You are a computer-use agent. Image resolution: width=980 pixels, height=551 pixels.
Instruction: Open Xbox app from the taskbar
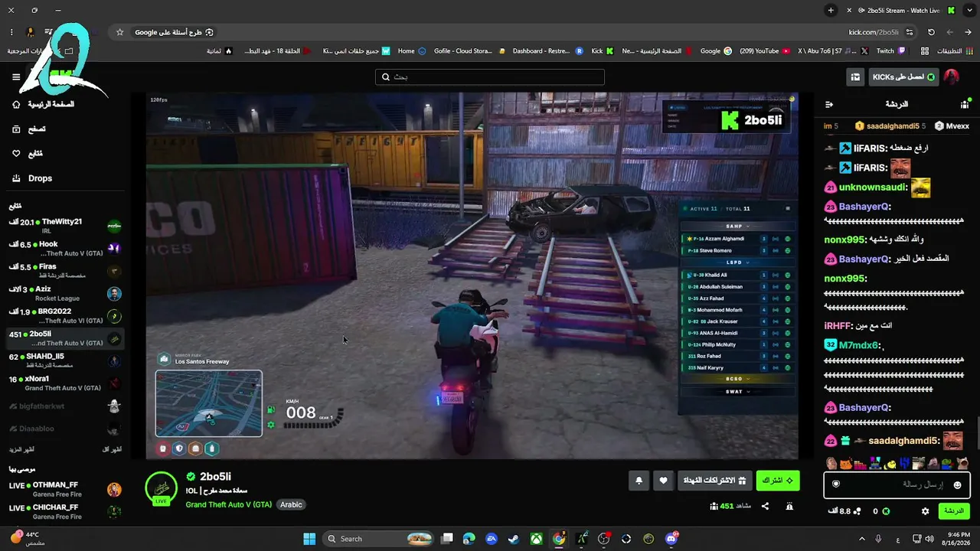pos(537,539)
